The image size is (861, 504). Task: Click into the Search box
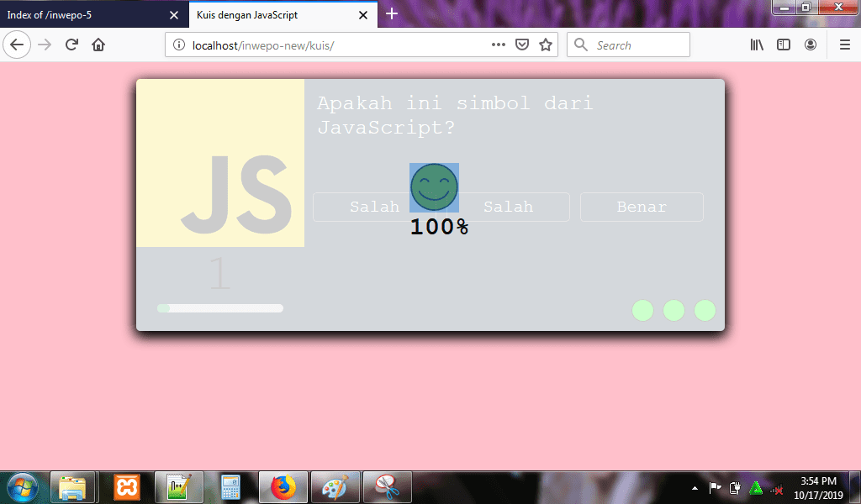click(628, 45)
